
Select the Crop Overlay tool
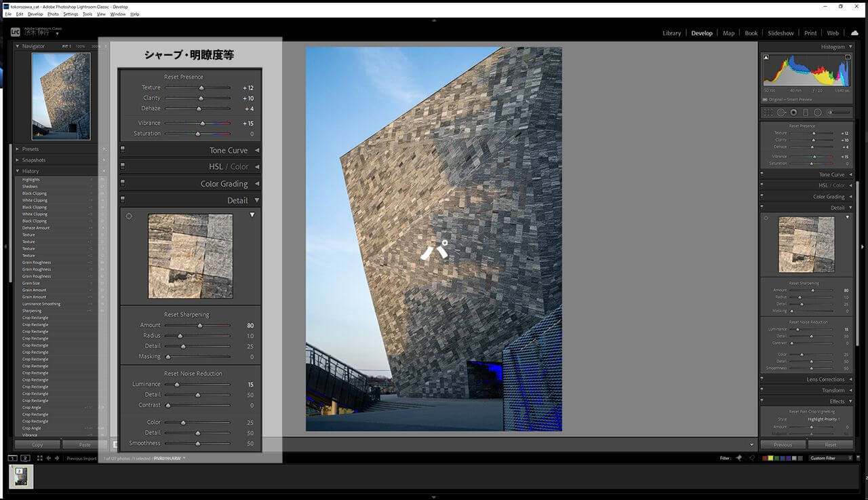point(768,113)
